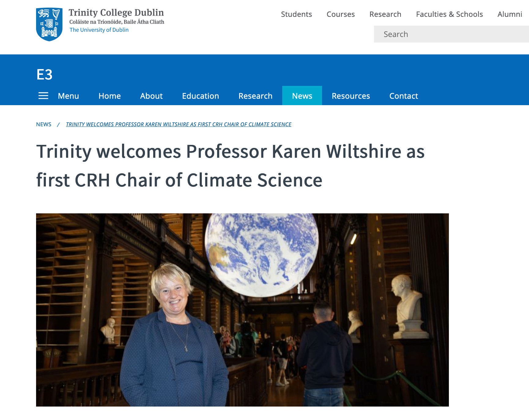
Task: Click the NEWS breadcrumb link
Action: pyautogui.click(x=44, y=124)
